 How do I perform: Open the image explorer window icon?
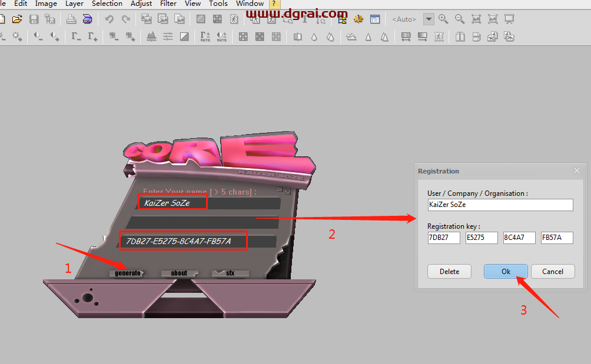coord(375,19)
